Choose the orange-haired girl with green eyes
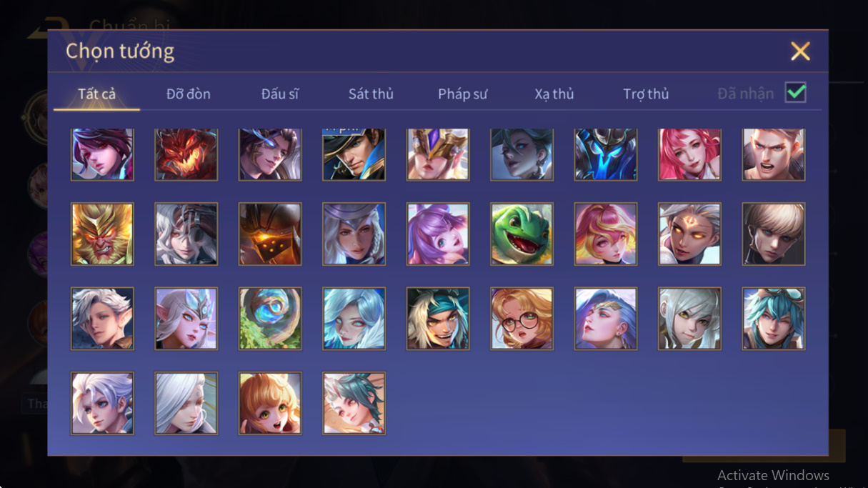This screenshot has height=488, width=868. pyautogui.click(x=270, y=403)
